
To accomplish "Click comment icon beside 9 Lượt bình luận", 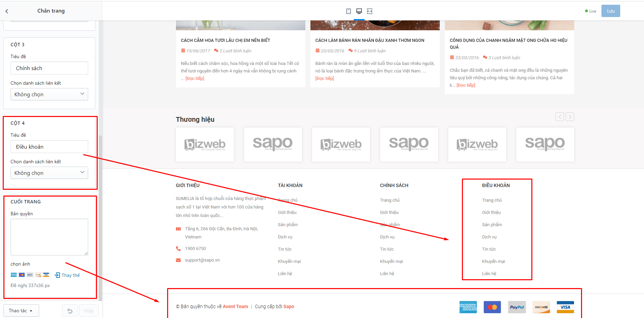I will (351, 51).
